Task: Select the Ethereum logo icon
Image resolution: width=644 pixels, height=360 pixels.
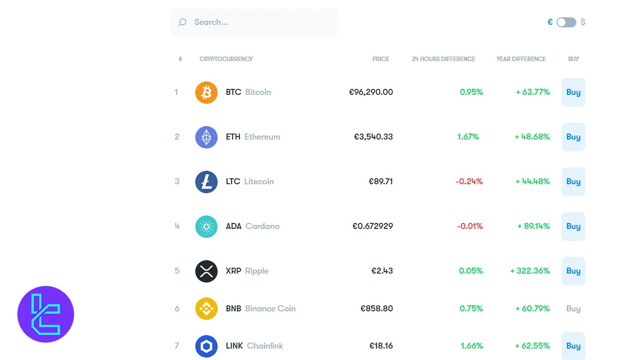Action: (206, 137)
